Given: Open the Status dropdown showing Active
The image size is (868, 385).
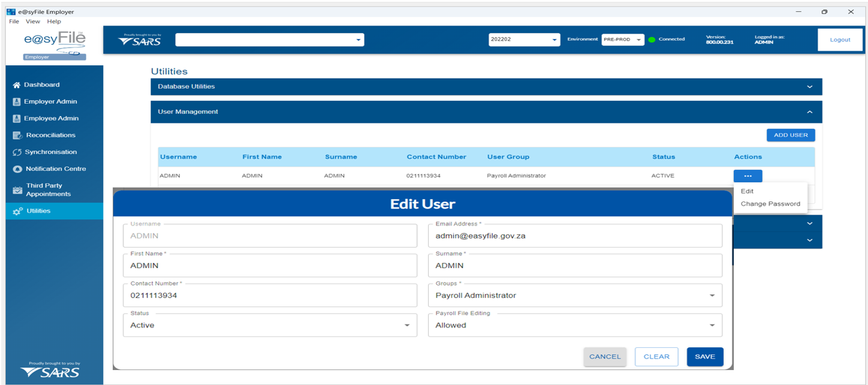Looking at the screenshot, I should coord(406,326).
